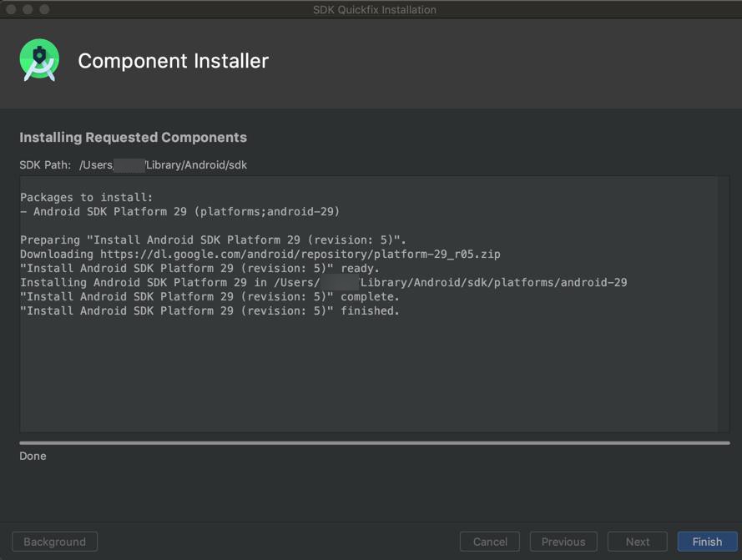This screenshot has height=560, width=742.
Task: Select the Next button
Action: pyautogui.click(x=638, y=542)
